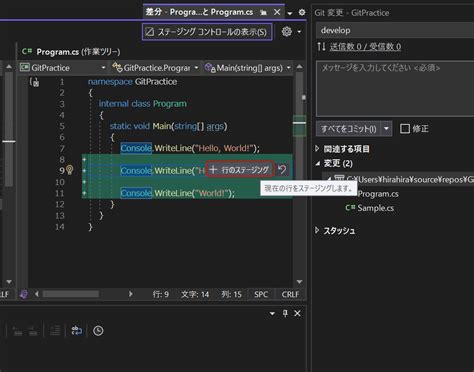The width and height of the screenshot is (474, 372).
Task: Open the diff settings gear icon
Action: (287, 32)
